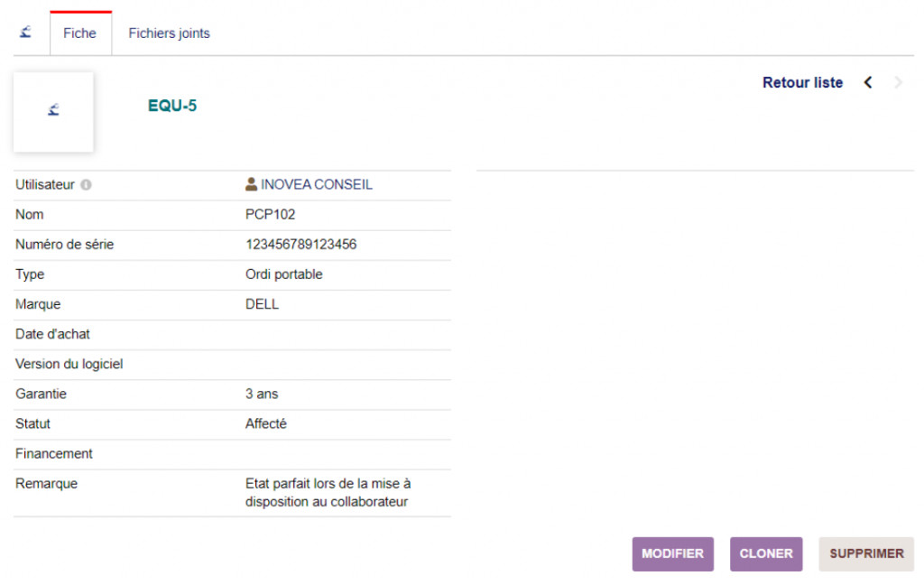Switch to the Fiche tab
This screenshot has width=924, height=585.
[x=79, y=33]
